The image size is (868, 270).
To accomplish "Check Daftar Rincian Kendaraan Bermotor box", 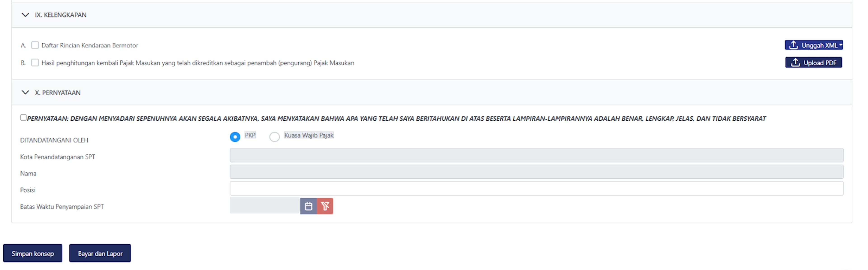I will click(35, 45).
